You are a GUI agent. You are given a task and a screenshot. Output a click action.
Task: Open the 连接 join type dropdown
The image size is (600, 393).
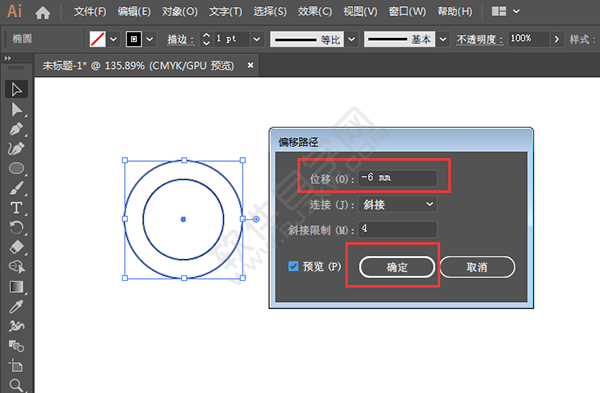click(397, 204)
